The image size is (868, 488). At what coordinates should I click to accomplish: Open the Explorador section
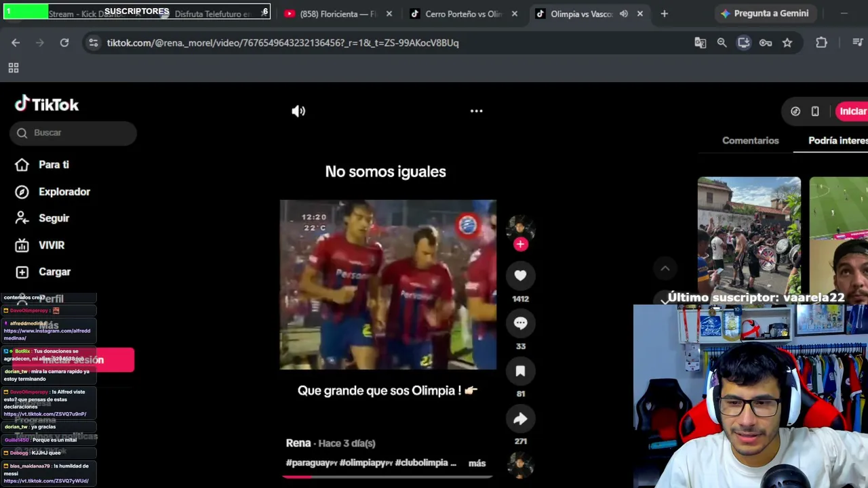click(x=53, y=192)
